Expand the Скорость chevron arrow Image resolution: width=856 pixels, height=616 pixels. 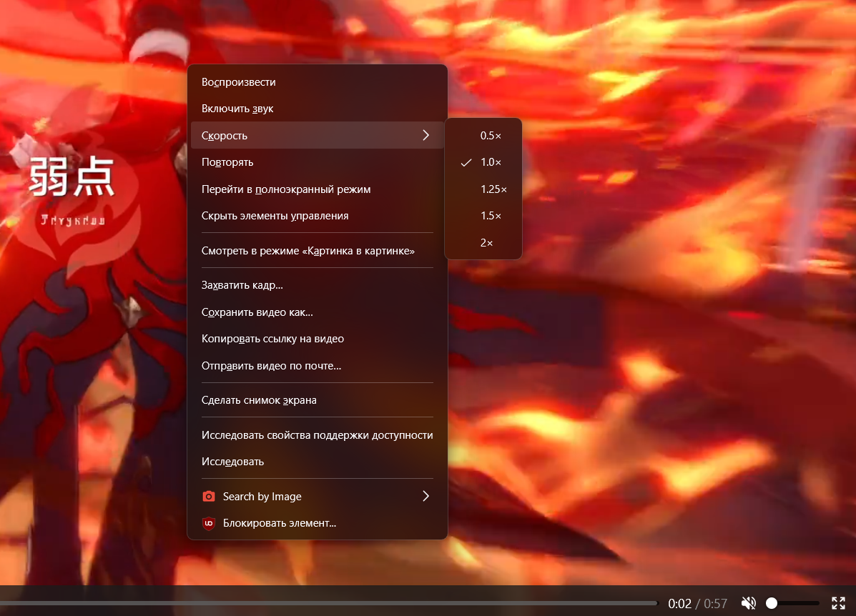[425, 135]
